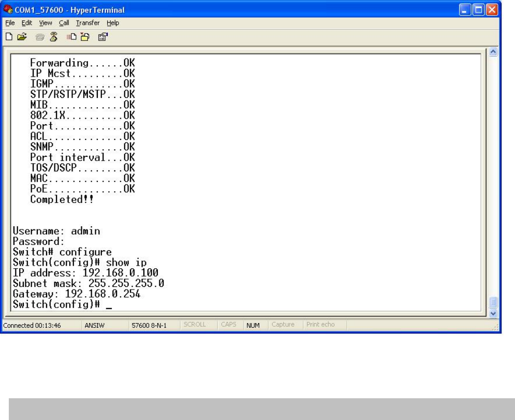Click the Capture status bar entry

click(283, 324)
